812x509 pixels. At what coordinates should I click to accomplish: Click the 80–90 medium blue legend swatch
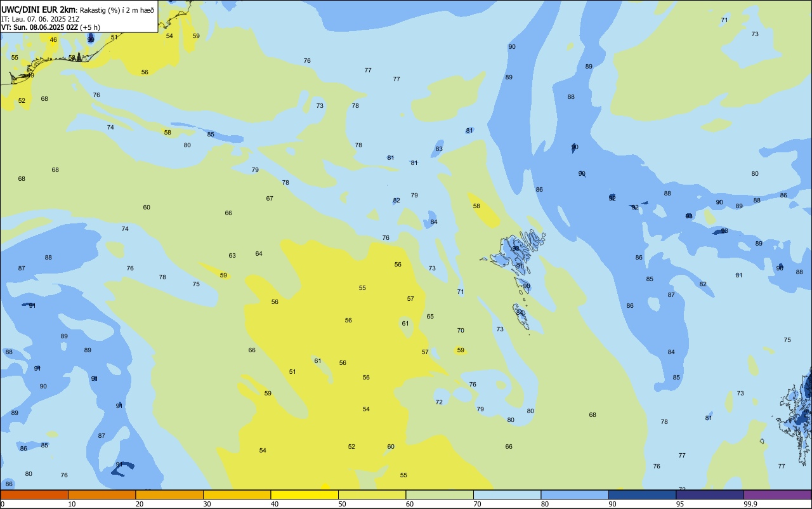click(x=575, y=494)
